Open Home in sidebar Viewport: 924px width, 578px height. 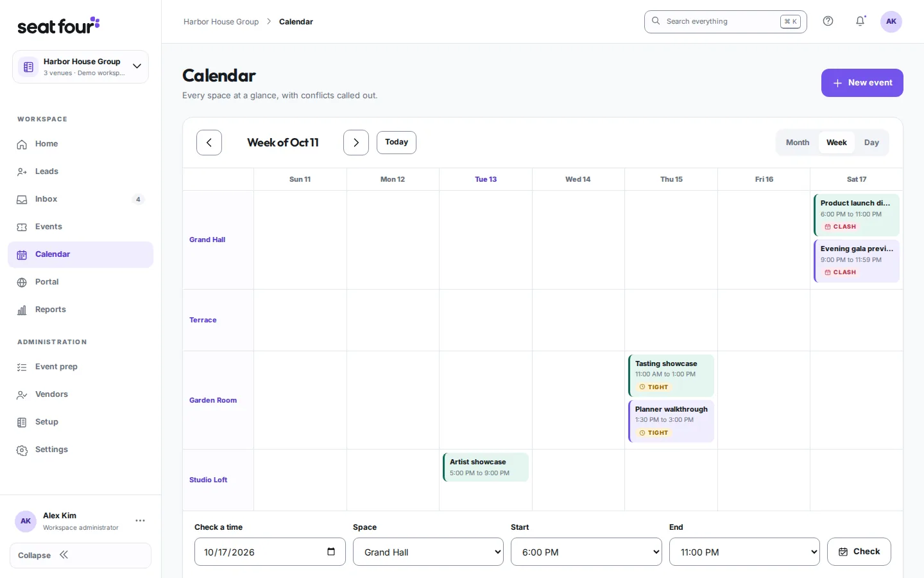(x=80, y=144)
